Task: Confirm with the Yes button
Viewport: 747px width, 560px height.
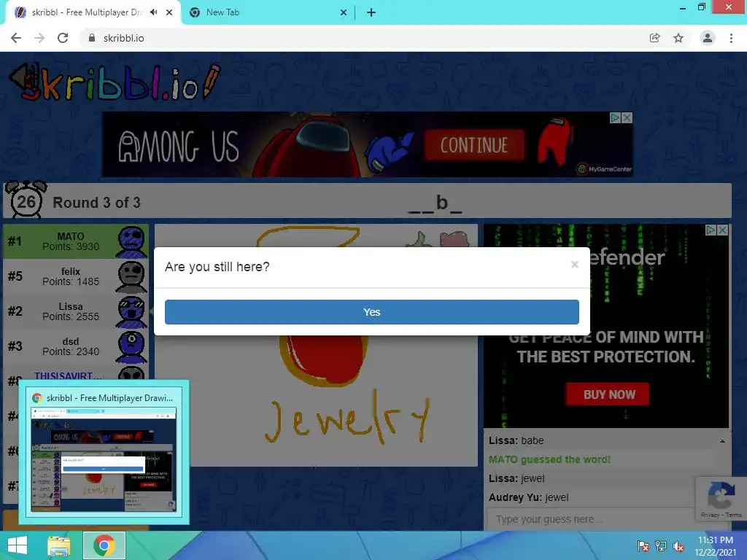Action: point(371,312)
